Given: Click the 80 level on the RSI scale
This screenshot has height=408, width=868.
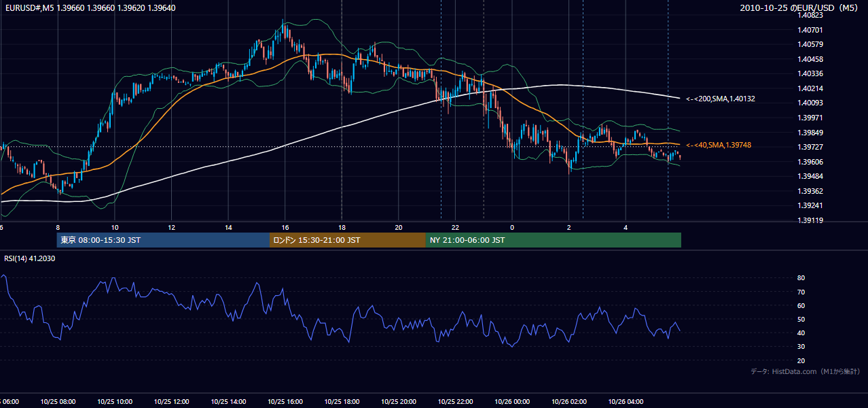Looking at the screenshot, I should pyautogui.click(x=801, y=278).
